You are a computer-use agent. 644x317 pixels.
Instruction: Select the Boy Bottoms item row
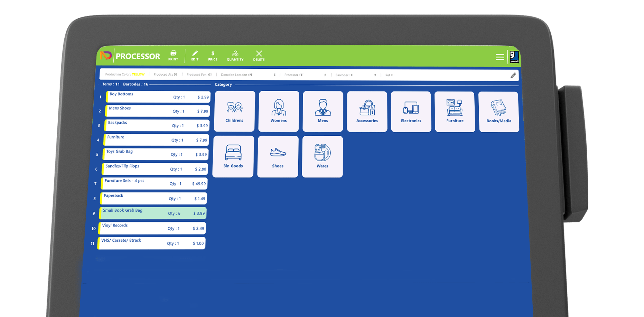pyautogui.click(x=158, y=97)
